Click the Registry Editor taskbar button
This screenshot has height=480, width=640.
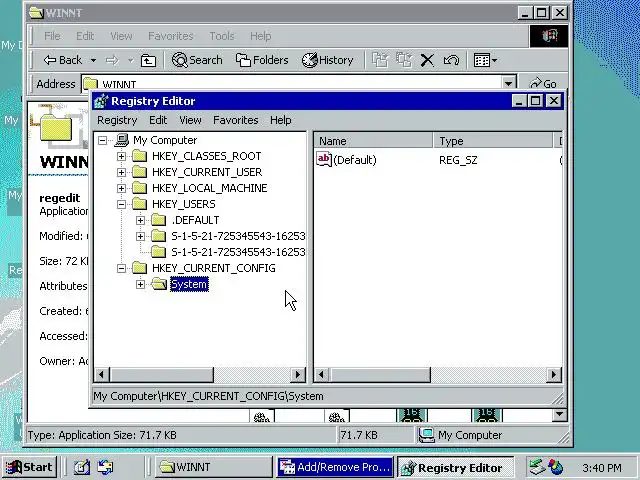pos(455,467)
